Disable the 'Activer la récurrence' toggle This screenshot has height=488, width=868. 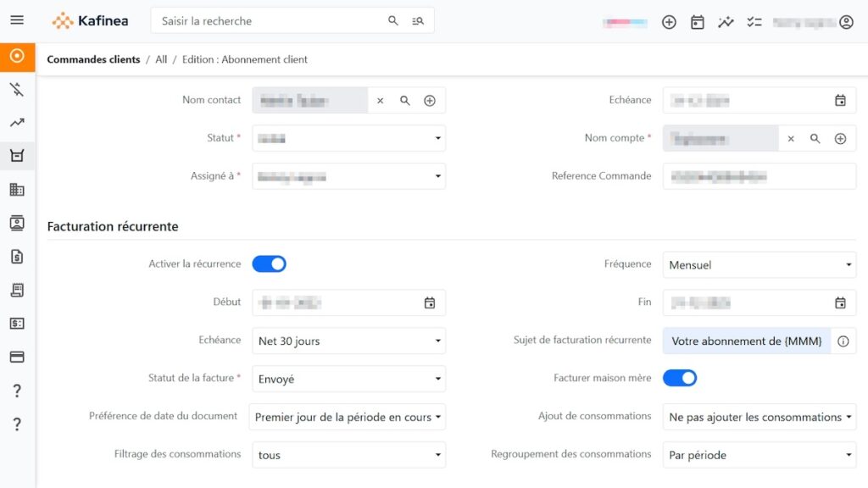point(270,263)
